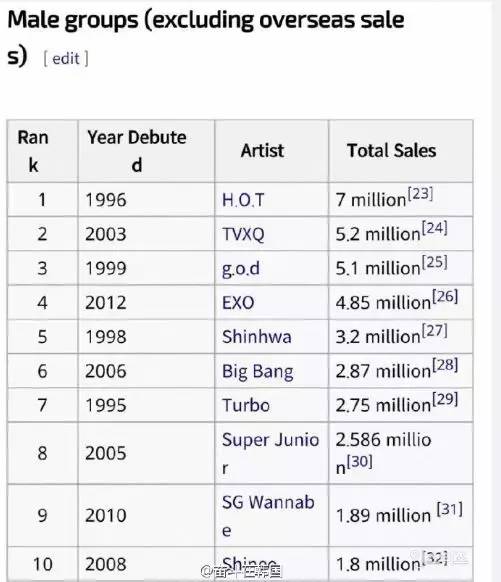
Task: Open the TVXQ artist link
Action: pyautogui.click(x=243, y=234)
